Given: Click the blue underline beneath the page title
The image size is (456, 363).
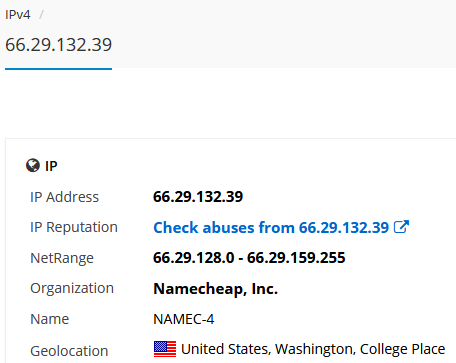Looking at the screenshot, I should click(59, 69).
